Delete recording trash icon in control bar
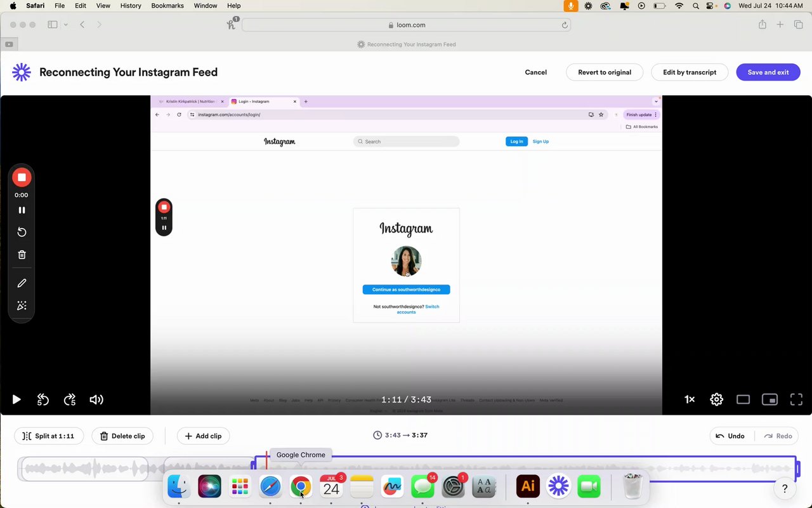 tap(22, 255)
